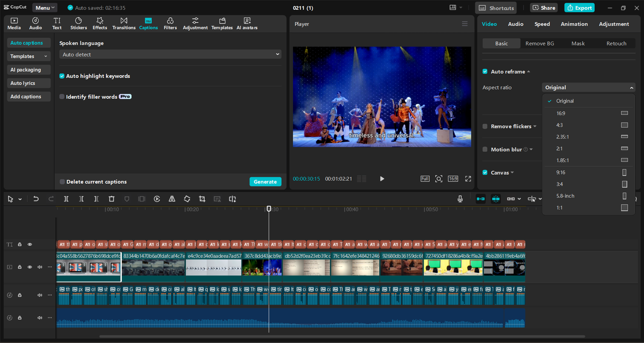This screenshot has height=343, width=644.
Task: Choose 16:9 aspect ratio option
Action: coord(588,113)
